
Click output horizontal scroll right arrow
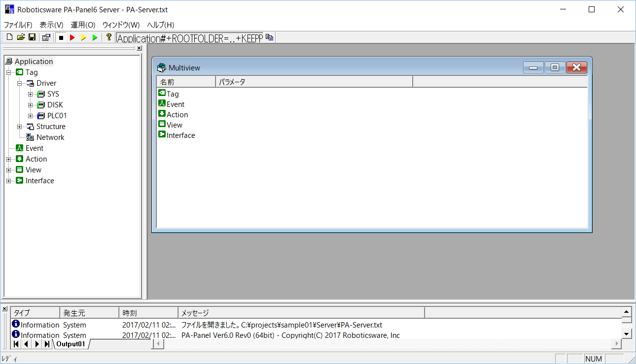(x=616, y=344)
